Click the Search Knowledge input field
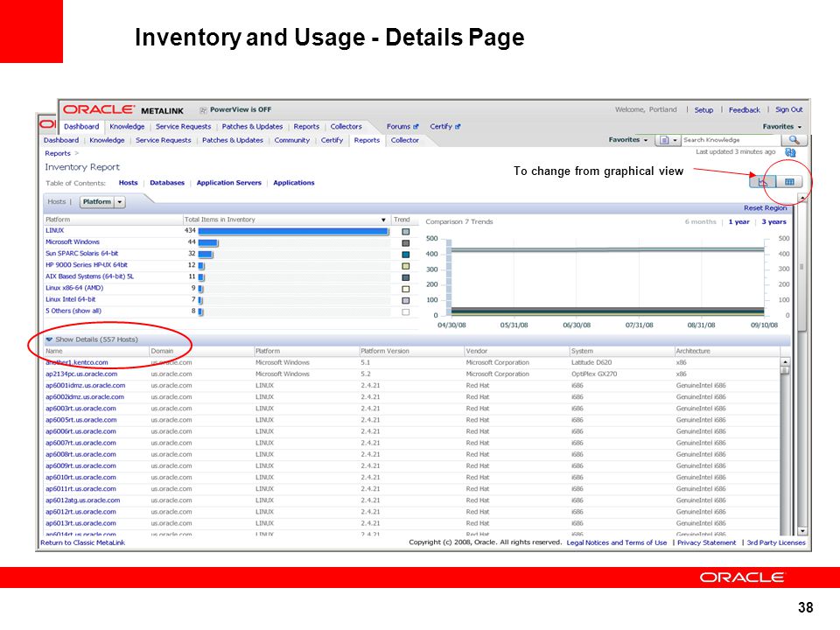This screenshot has width=840, height=630. (x=731, y=140)
